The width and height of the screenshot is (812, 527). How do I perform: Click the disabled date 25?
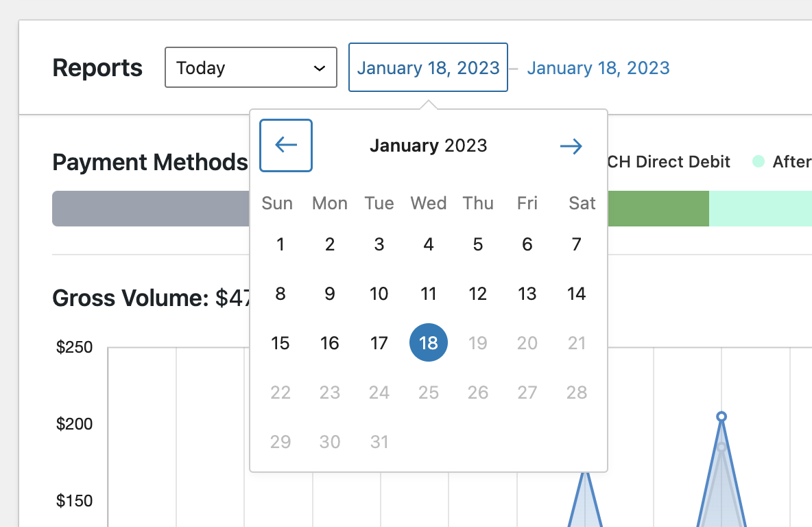tap(428, 392)
